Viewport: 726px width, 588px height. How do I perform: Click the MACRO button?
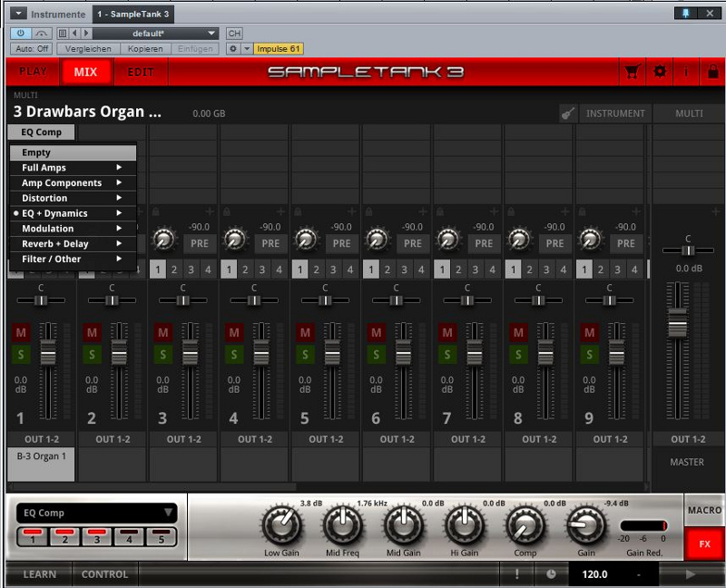point(704,510)
